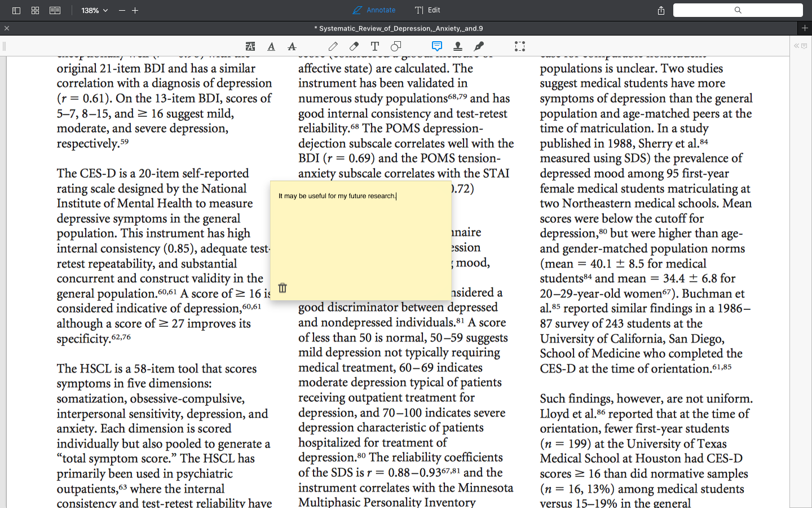Click the toolbar drag handle at left
Screen dimensions: 812x508
pyautogui.click(x=4, y=46)
